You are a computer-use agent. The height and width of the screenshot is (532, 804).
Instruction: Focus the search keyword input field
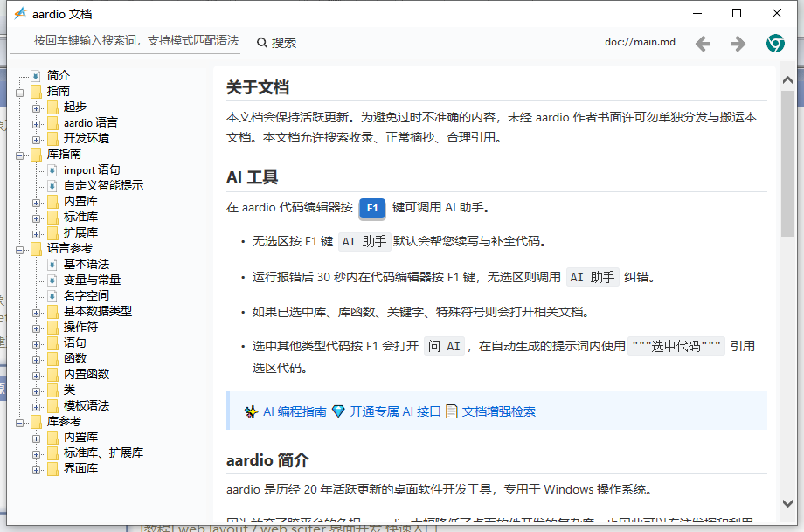click(x=125, y=41)
